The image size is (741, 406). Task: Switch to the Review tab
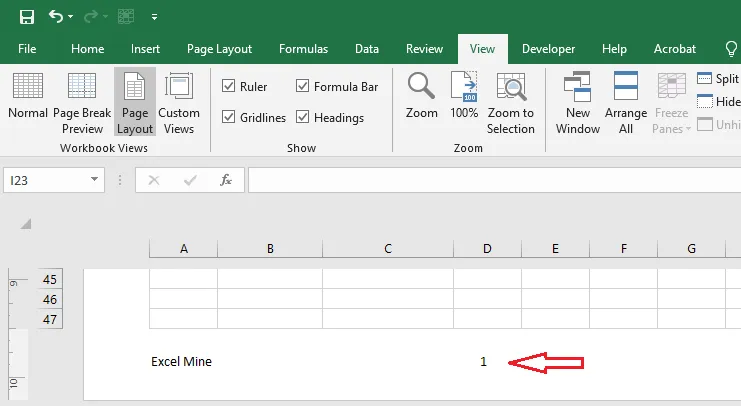(424, 49)
